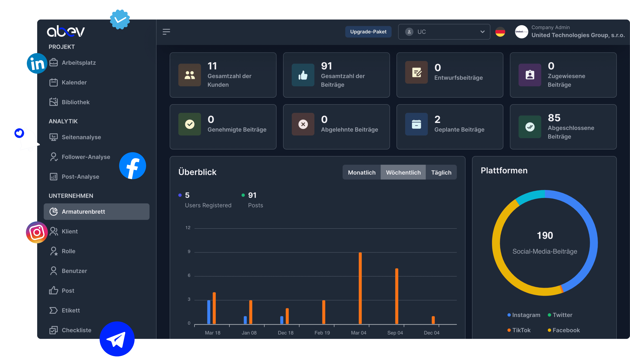Toggle the Posts series legend
The width and height of the screenshot is (630, 364).
(252, 200)
